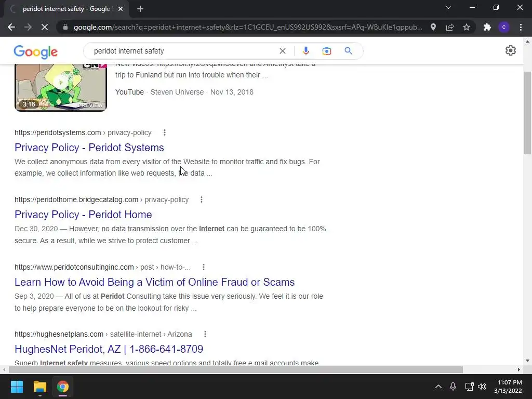Click the location pin icon in address bar

click(433, 27)
